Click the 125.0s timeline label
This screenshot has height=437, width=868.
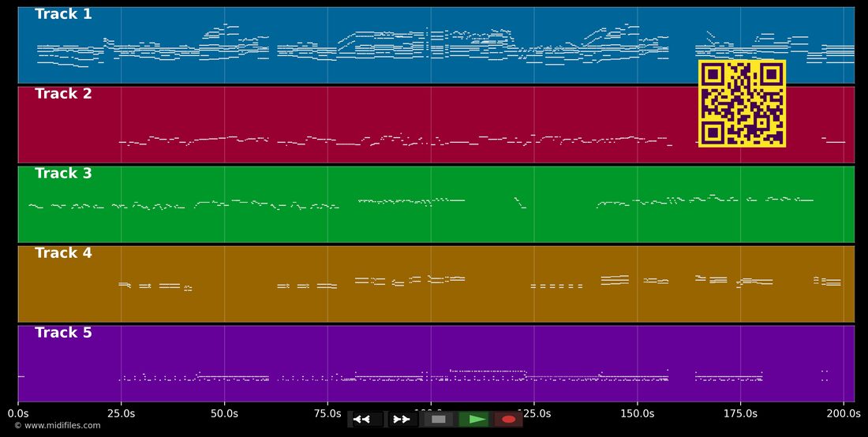(x=534, y=414)
